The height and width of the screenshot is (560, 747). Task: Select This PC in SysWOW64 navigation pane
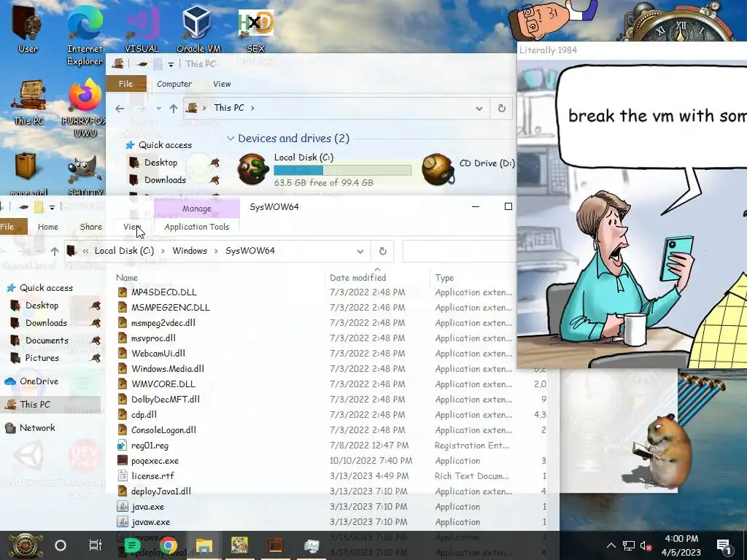(35, 405)
